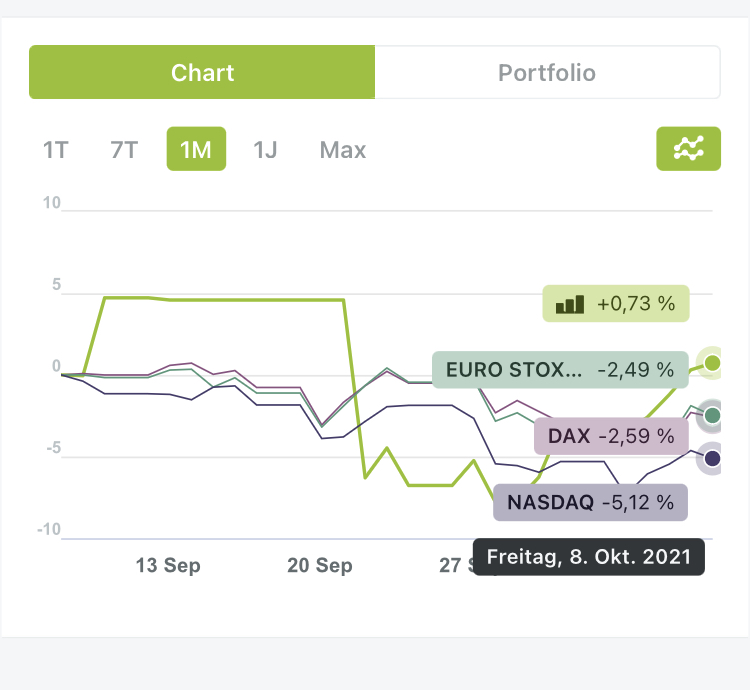
Task: Show the Max time range
Action: [x=343, y=150]
